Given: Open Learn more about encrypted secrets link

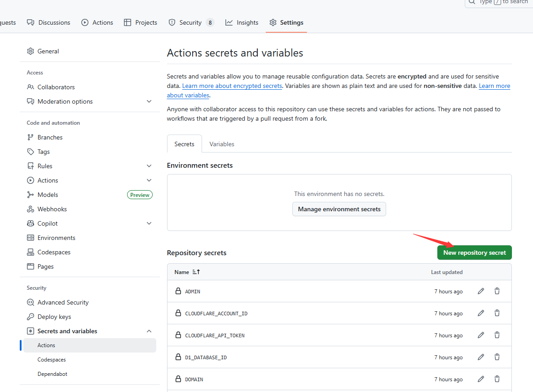Looking at the screenshot, I should [x=232, y=86].
